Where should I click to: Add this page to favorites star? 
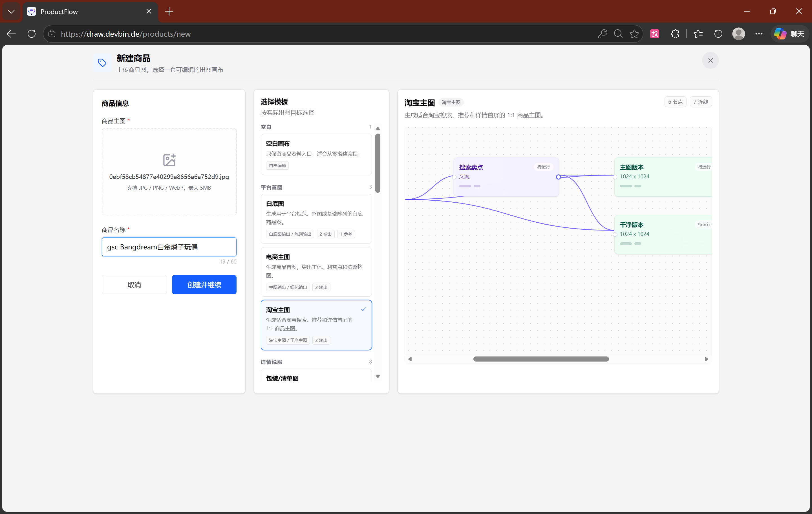pyautogui.click(x=634, y=34)
